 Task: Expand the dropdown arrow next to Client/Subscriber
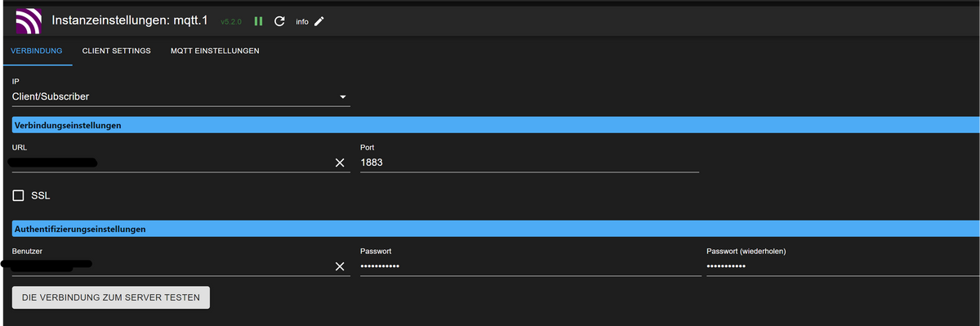[343, 97]
